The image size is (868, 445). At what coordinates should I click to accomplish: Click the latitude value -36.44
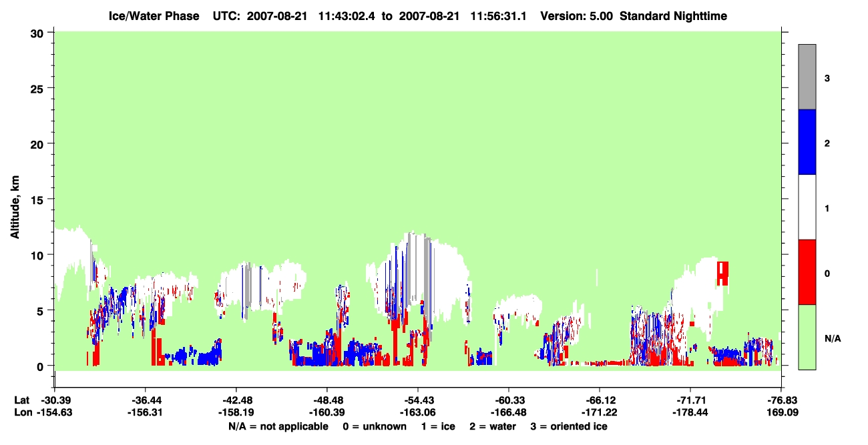coord(145,400)
